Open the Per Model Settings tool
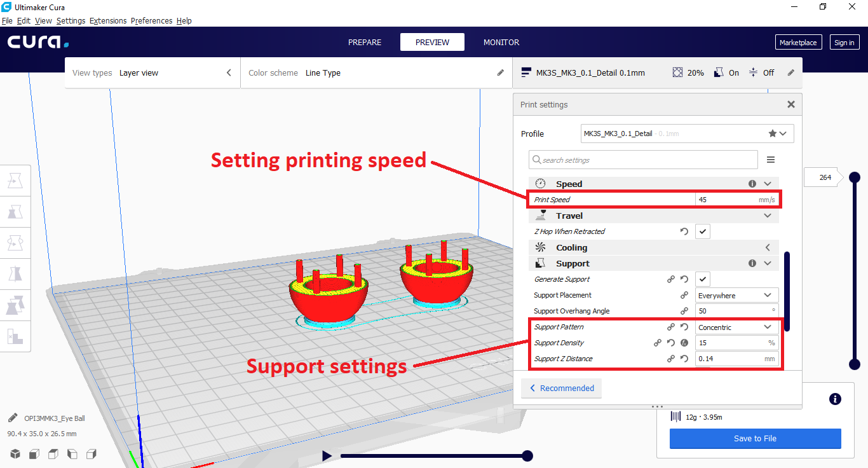The image size is (868, 468). (x=15, y=305)
